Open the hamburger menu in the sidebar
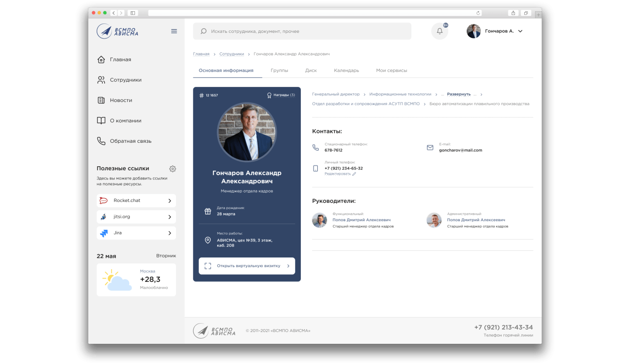The height and width of the screenshot is (364, 630). pyautogui.click(x=174, y=31)
